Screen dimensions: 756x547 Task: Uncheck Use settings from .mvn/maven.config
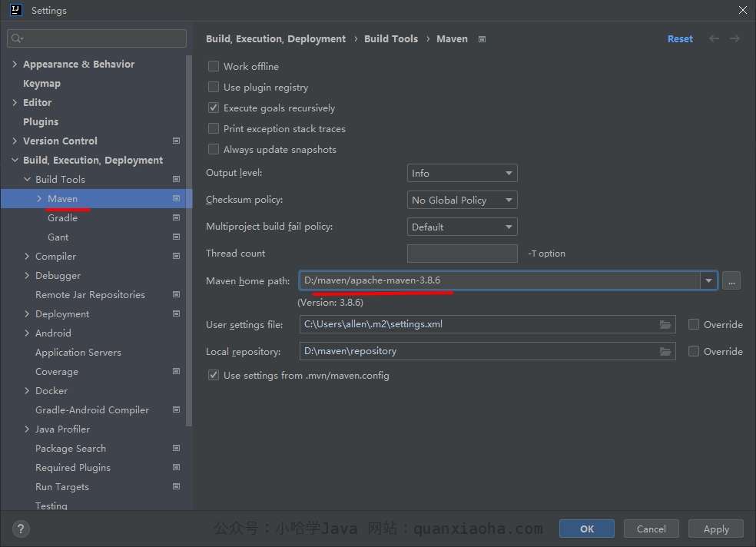pyautogui.click(x=213, y=375)
